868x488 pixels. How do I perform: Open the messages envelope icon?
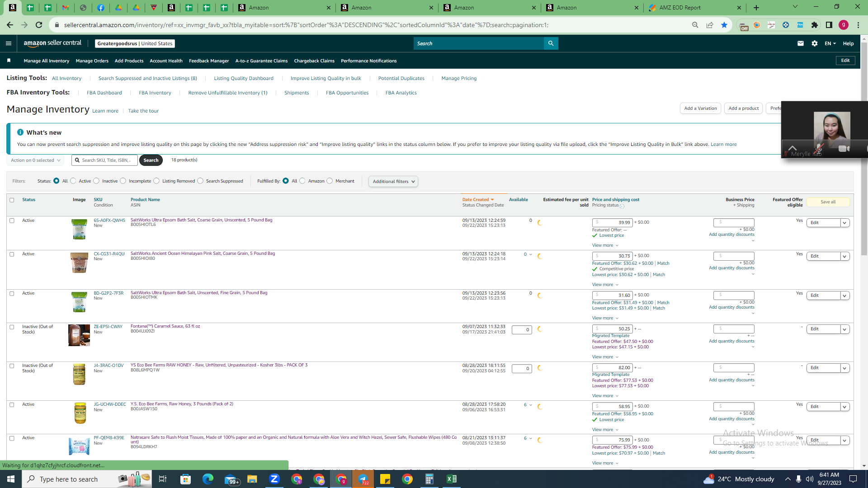(x=801, y=43)
